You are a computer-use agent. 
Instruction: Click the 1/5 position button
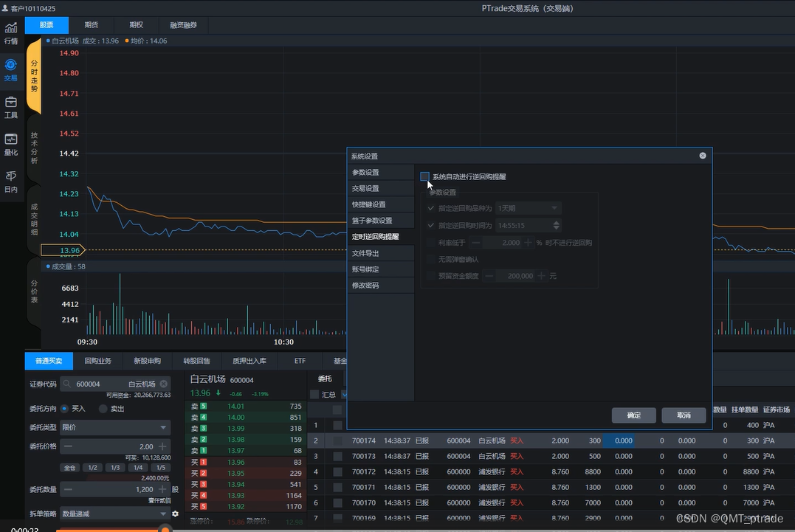(161, 468)
